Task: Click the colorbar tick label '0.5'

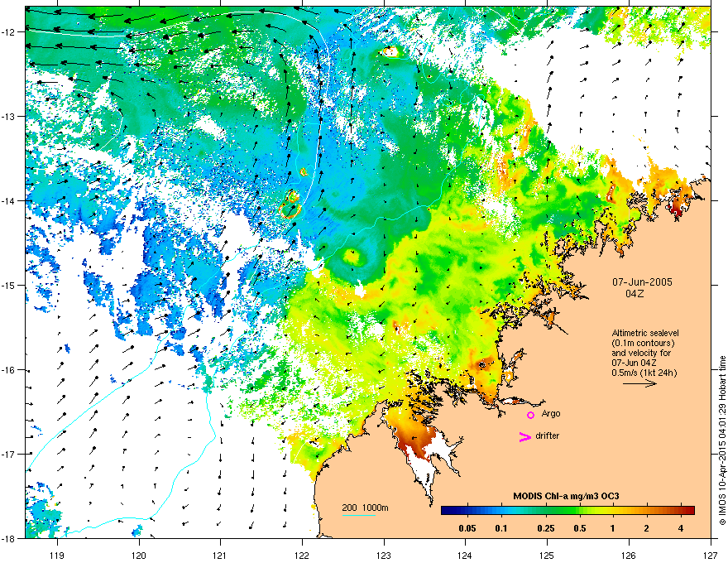Action: [x=579, y=528]
